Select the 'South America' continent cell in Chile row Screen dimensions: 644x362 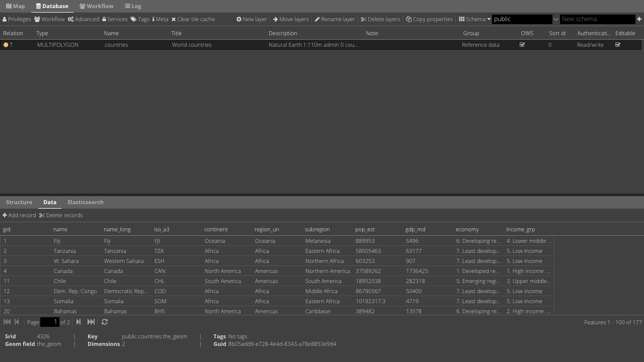click(223, 281)
